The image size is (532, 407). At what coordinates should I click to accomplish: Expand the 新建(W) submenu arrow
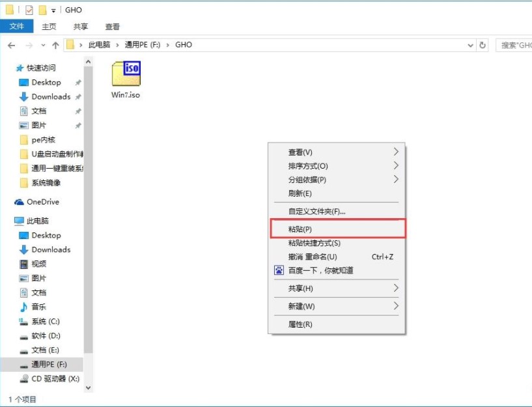point(396,306)
